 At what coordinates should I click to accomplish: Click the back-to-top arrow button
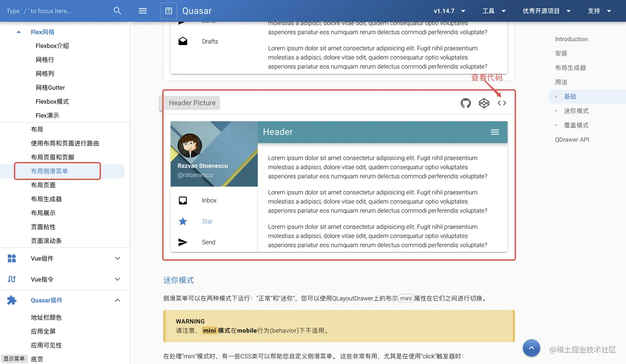[x=531, y=348]
